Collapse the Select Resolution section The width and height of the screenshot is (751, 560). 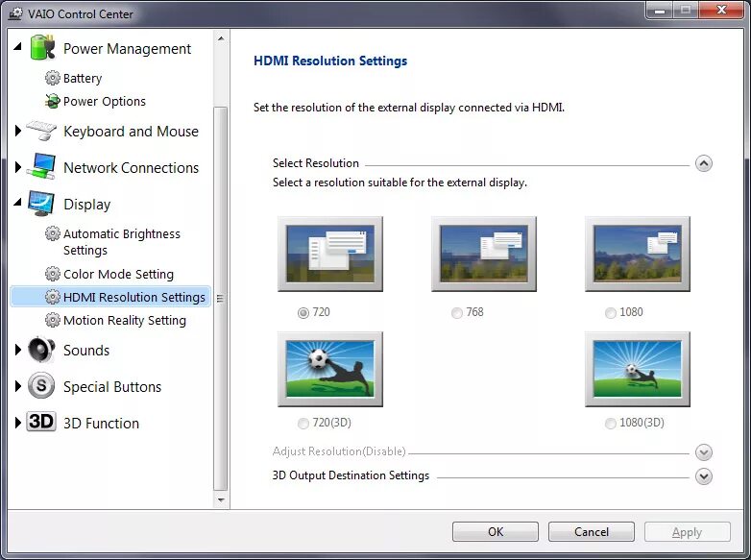(704, 164)
